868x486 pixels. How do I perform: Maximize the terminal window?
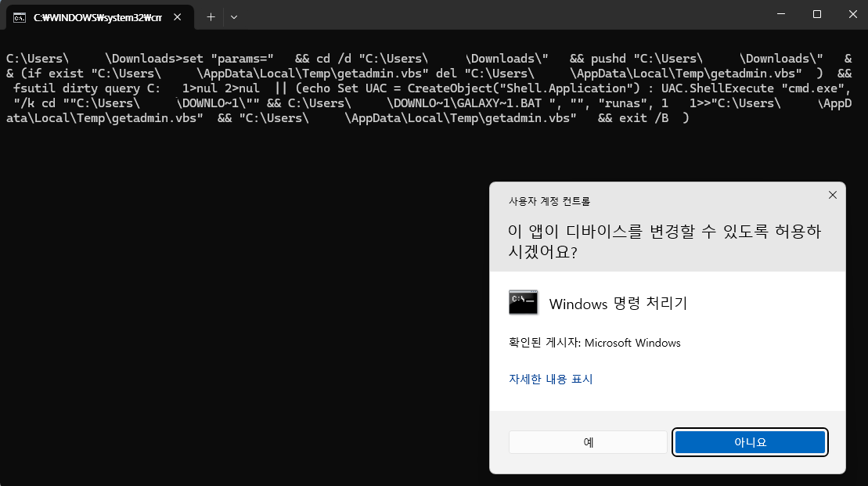816,14
